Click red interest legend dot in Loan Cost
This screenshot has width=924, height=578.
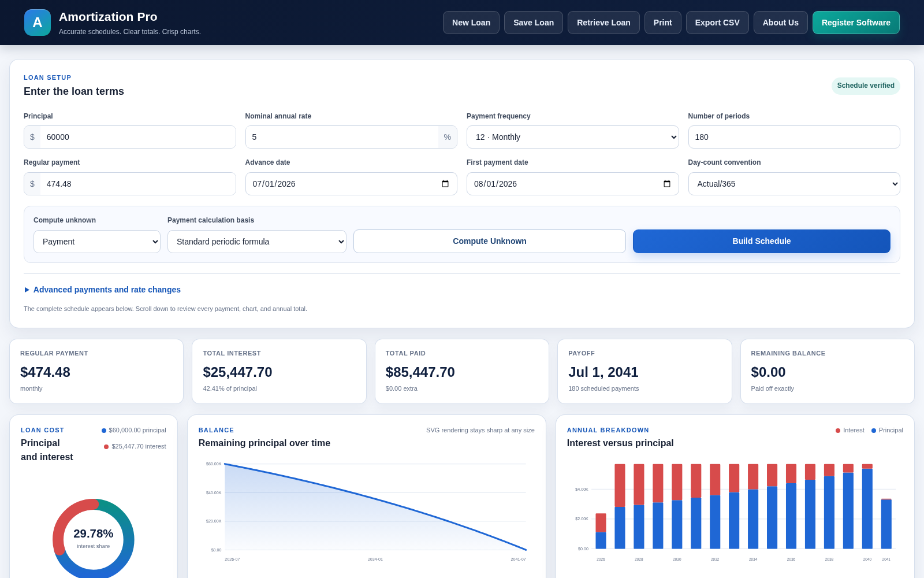106,447
